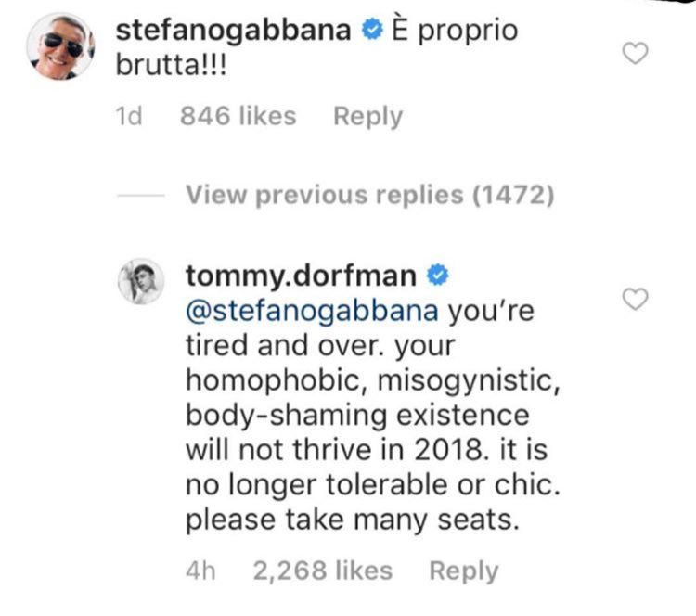The image size is (696, 616).
Task: Open the tommy.dorfman username link
Action: click(x=301, y=276)
